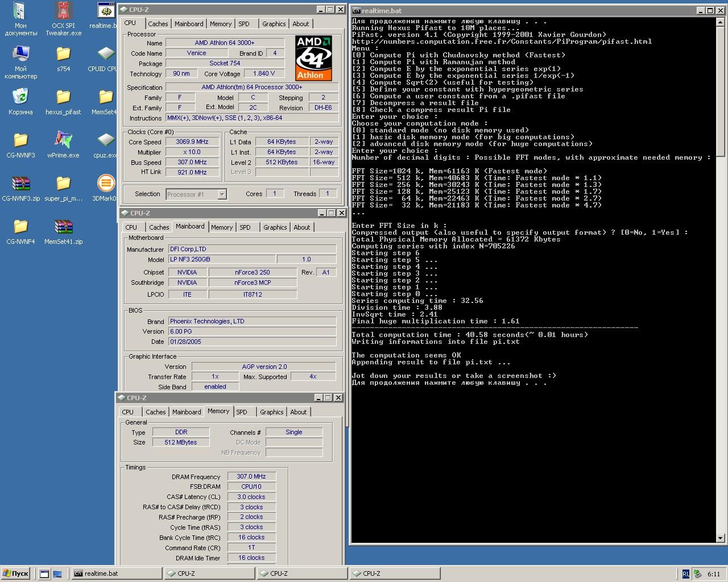Switch to realtime.bat taskbar button
Viewport: 728px width, 582px height.
[117, 574]
